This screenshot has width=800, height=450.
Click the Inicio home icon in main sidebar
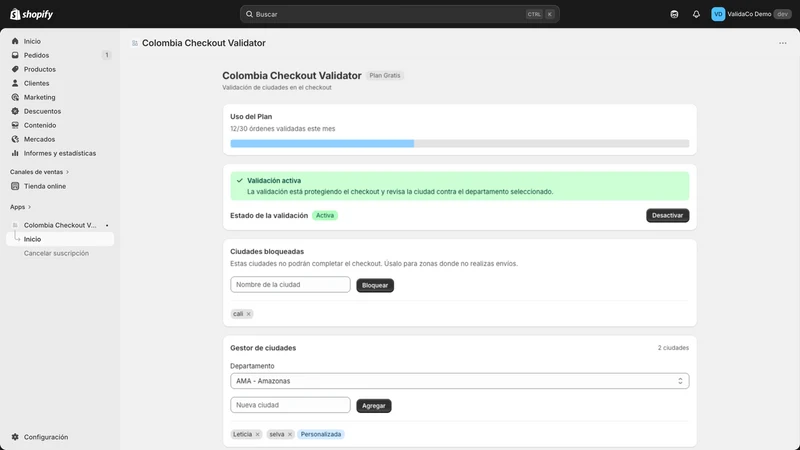[15, 41]
